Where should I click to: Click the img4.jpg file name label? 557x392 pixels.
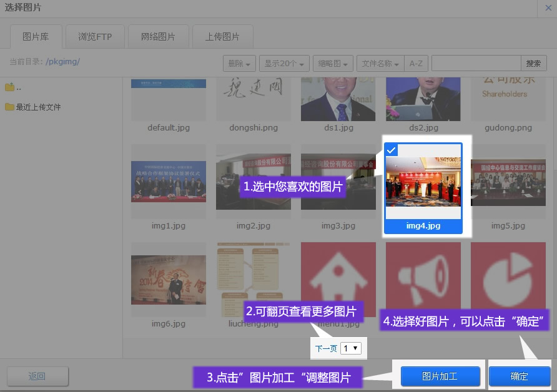click(423, 226)
